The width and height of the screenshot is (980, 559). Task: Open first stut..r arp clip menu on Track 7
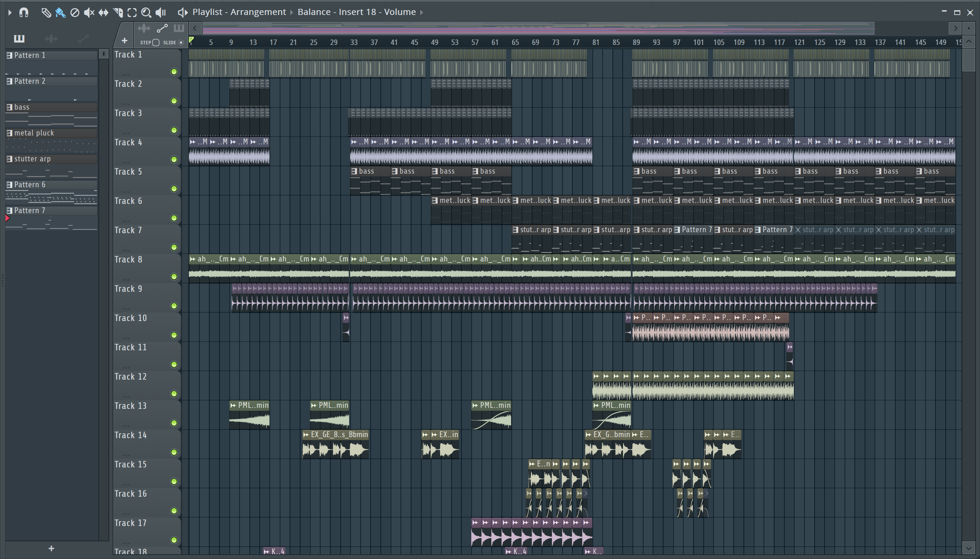coord(515,230)
